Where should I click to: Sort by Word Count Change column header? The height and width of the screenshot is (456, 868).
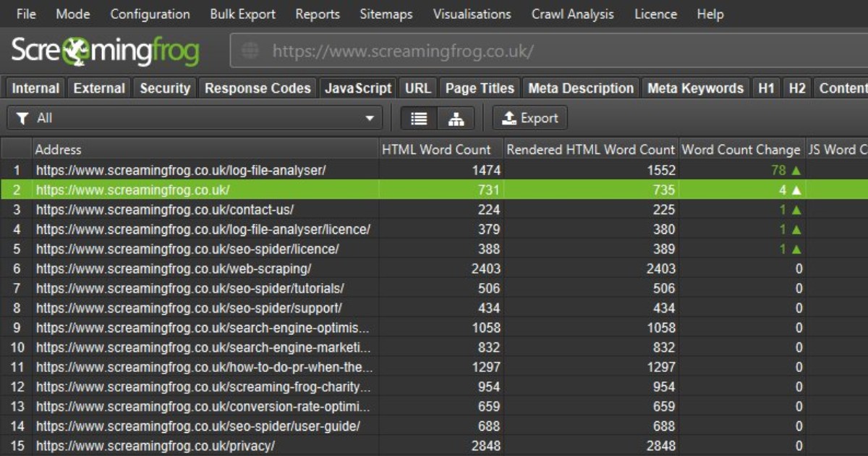click(x=741, y=150)
